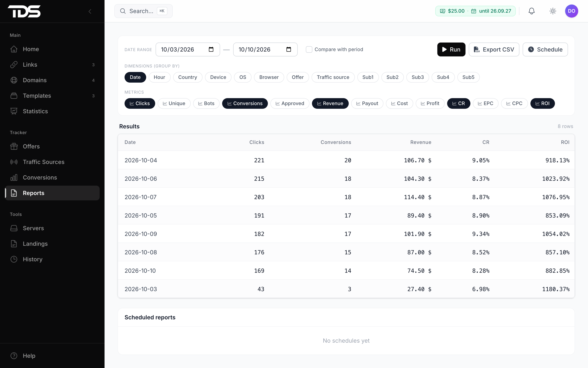Schedule this report
Screen dimensions: 588x368
[x=545, y=49]
